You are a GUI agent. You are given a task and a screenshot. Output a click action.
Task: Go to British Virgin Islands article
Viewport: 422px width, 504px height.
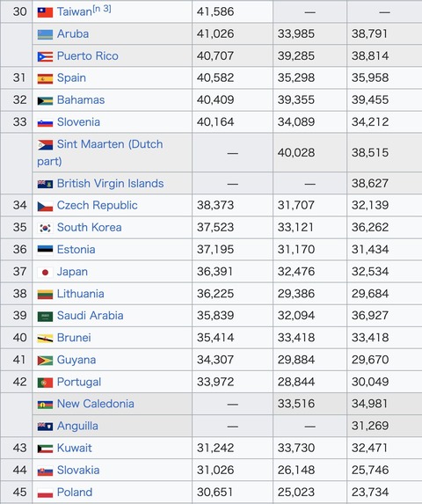110,184
